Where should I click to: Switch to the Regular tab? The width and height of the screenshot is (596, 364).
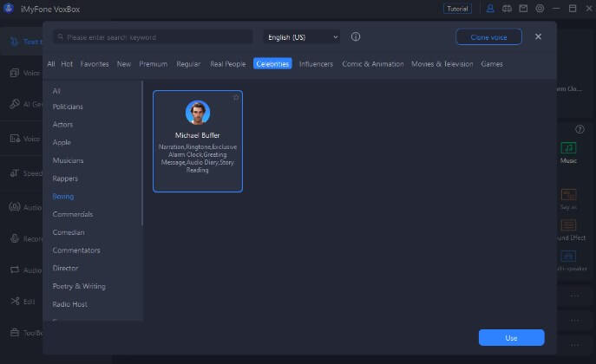point(188,64)
